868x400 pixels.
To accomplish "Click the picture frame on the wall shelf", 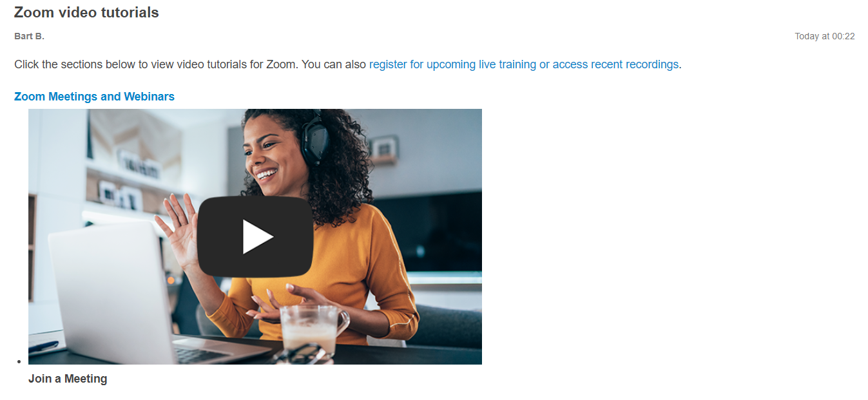I will coord(385,148).
